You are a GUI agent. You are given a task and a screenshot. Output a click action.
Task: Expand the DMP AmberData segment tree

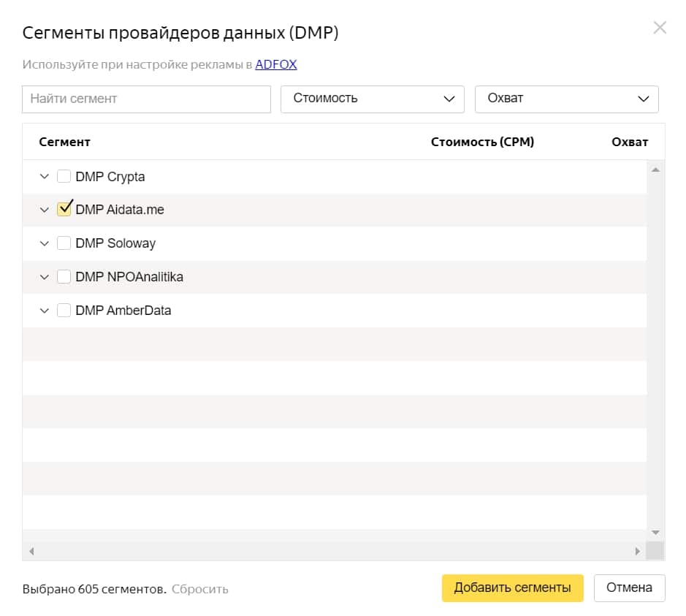pyautogui.click(x=44, y=310)
